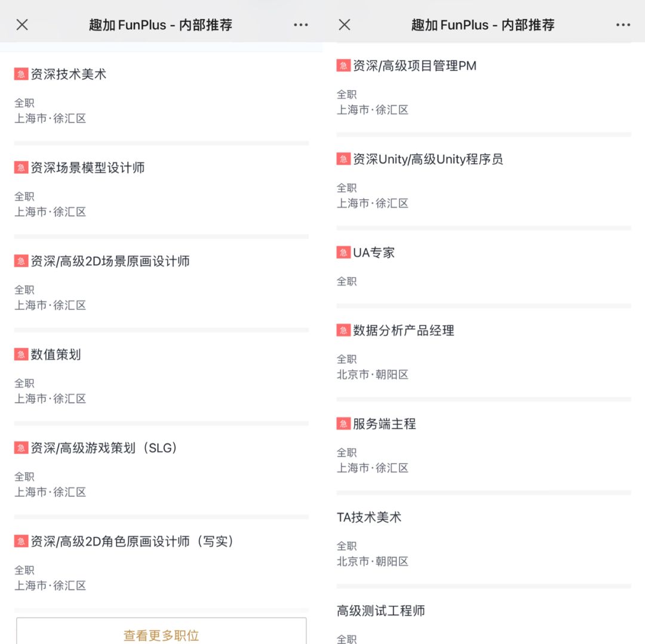The image size is (645, 644).
Task: Open the 资深技术美术 job posting
Action: tap(69, 75)
